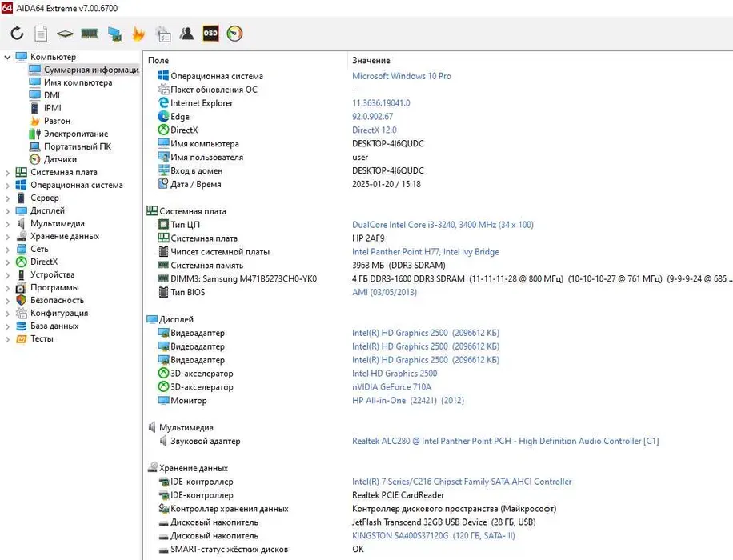Select the JetFlash Transcend 32GB USB Device value
733x560 pixels.
(x=443, y=522)
